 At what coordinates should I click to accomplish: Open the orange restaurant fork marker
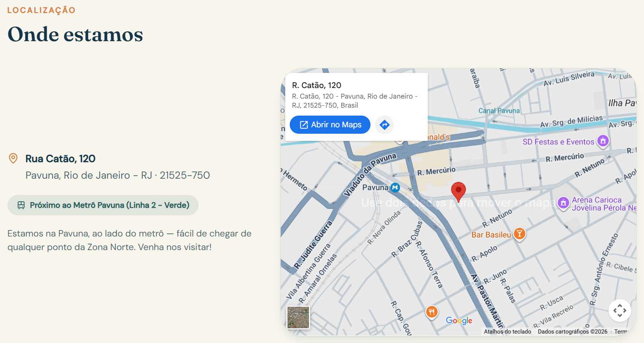pos(432,312)
